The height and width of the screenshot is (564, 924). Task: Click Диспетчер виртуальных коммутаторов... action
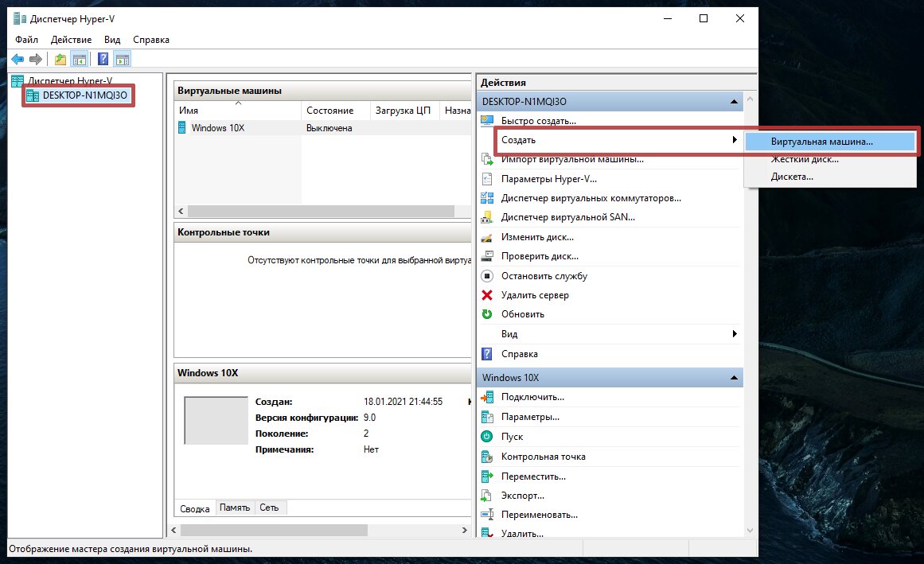[x=591, y=198]
